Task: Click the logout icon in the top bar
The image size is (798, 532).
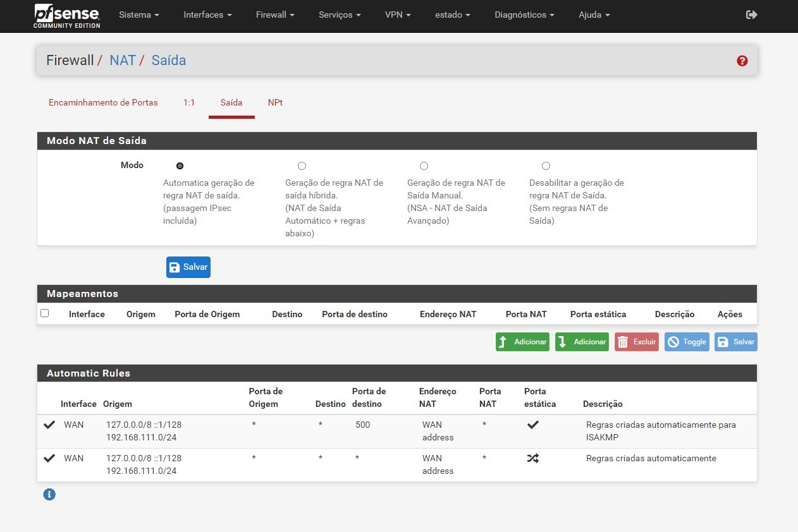Action: click(751, 14)
